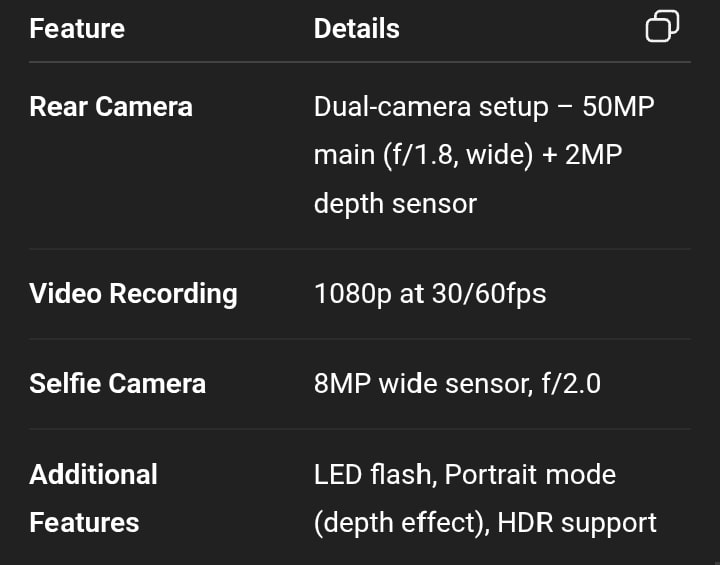
Task: Click the "8MP wide sensor" text
Action: pos(420,384)
